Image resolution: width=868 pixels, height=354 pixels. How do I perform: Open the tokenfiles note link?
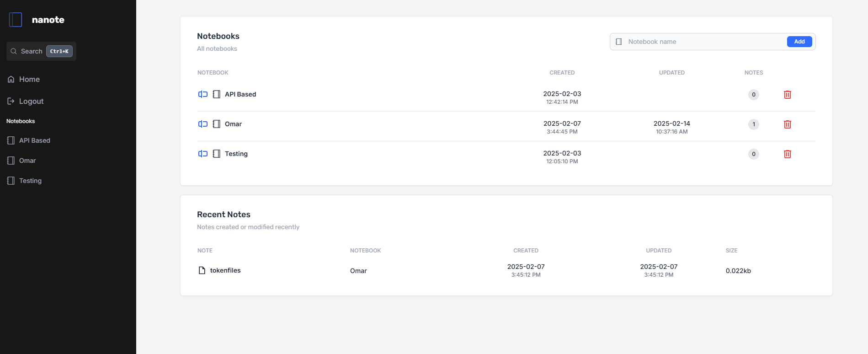point(225,270)
